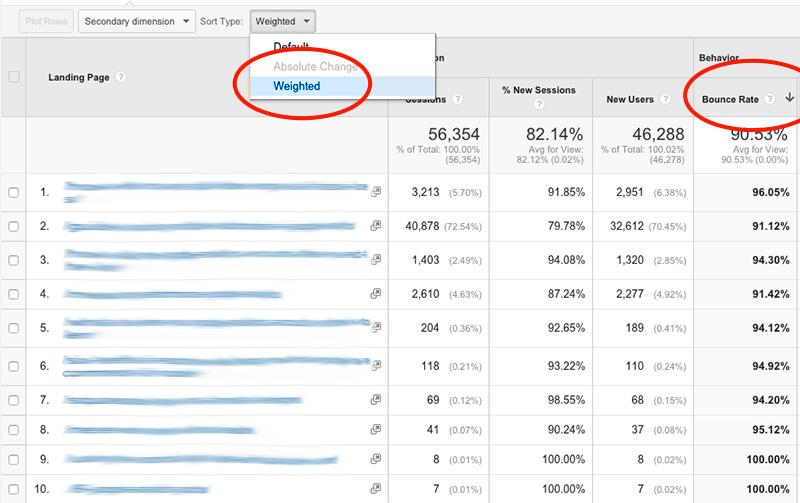Sort by Landing Page column header
The image size is (800, 503).
coord(79,77)
